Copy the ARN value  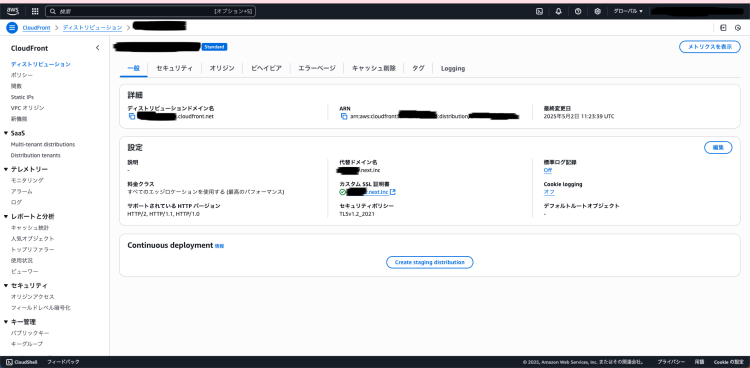click(x=343, y=116)
